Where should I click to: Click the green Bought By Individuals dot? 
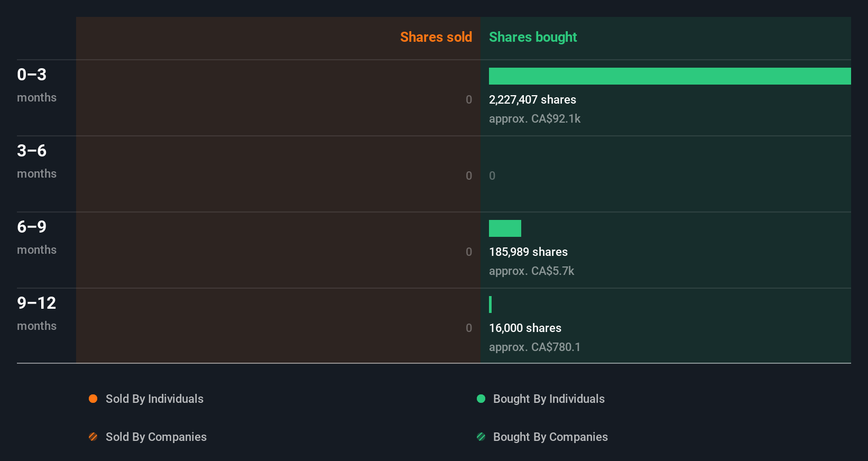tap(481, 399)
